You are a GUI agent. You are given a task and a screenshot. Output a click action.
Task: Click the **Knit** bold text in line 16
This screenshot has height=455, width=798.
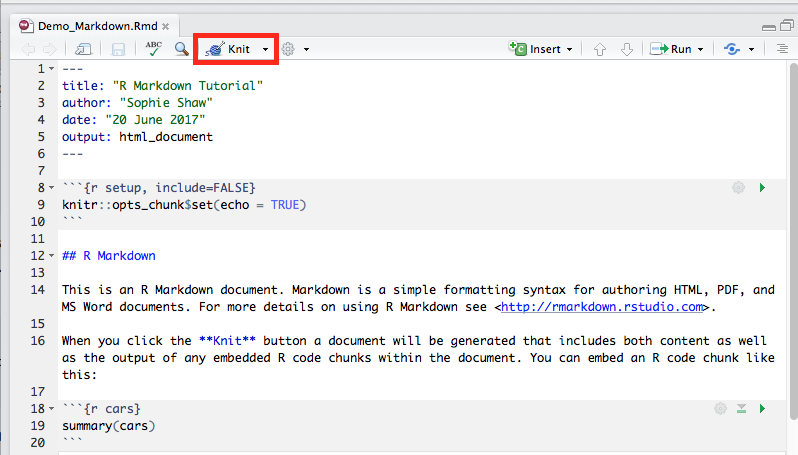(227, 340)
